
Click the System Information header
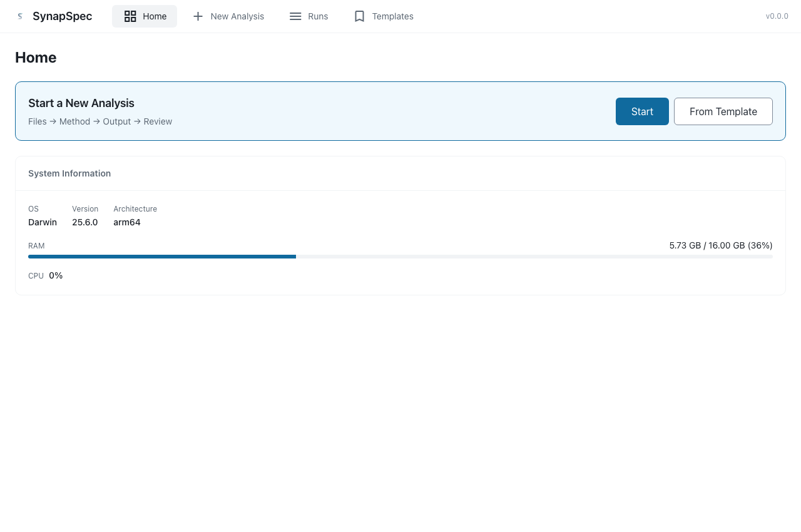coord(69,173)
